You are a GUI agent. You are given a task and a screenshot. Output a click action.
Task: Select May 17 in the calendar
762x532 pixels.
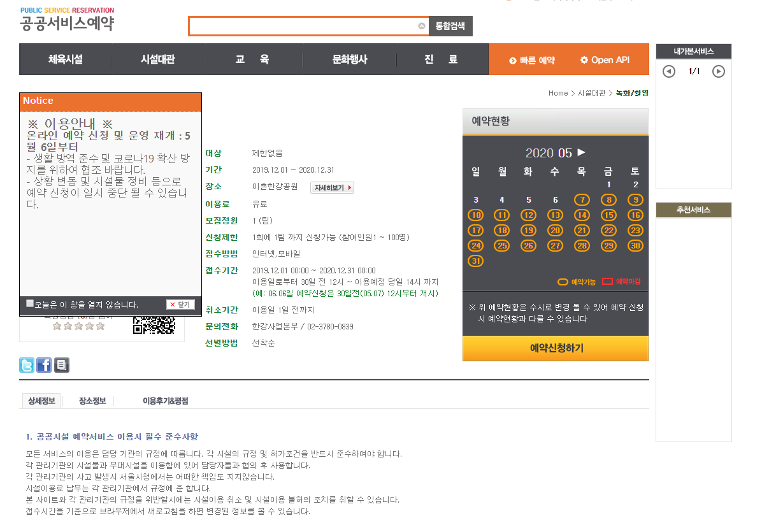(x=476, y=230)
